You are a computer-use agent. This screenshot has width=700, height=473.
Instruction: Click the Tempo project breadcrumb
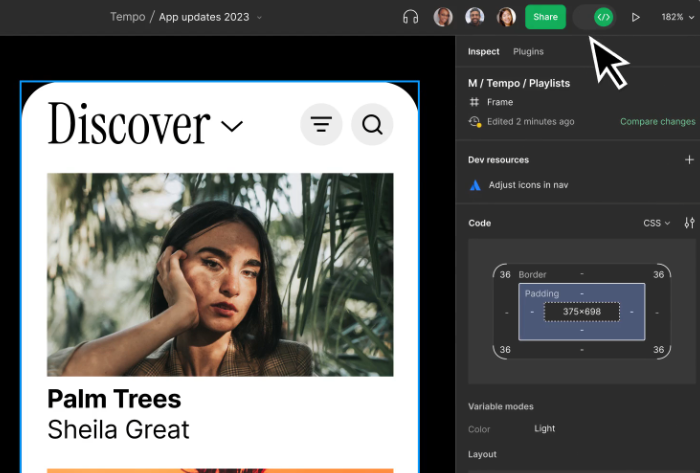(128, 17)
